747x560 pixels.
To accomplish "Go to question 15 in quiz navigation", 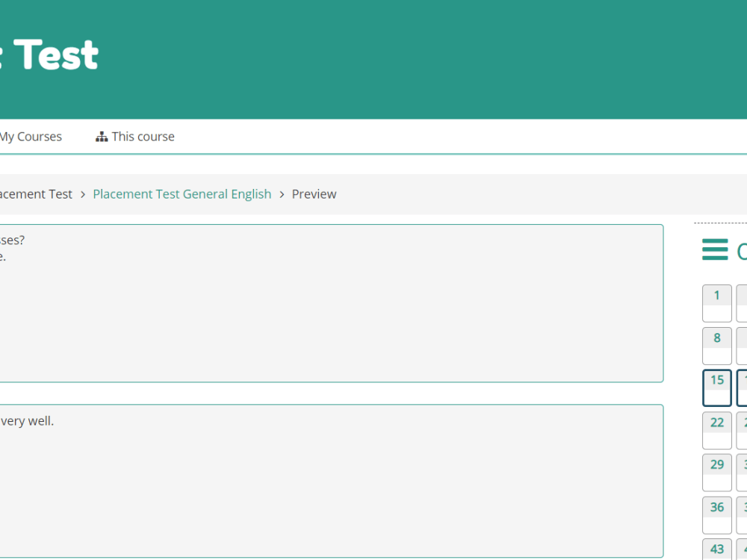I will (717, 388).
